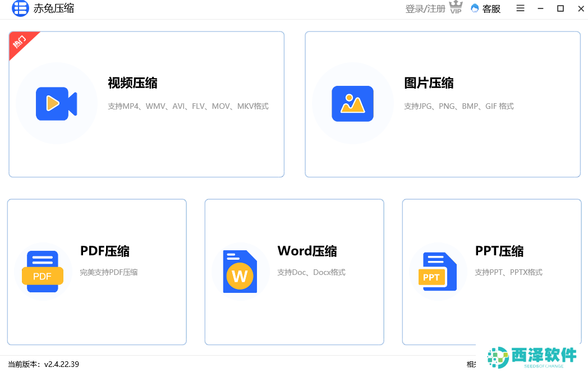Close the 赤兔压缩 window
Image resolution: width=588 pixels, height=372 pixels.
(581, 8)
